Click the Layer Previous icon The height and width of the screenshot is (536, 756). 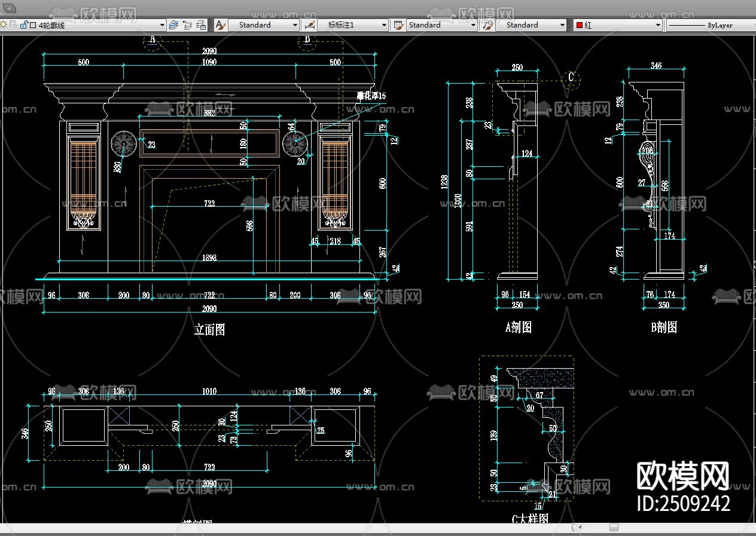click(x=187, y=25)
